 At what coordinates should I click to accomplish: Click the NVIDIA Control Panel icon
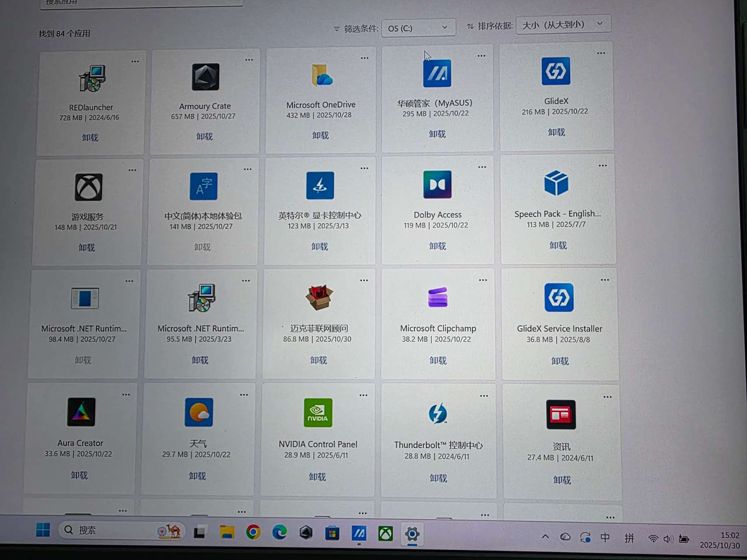318,413
